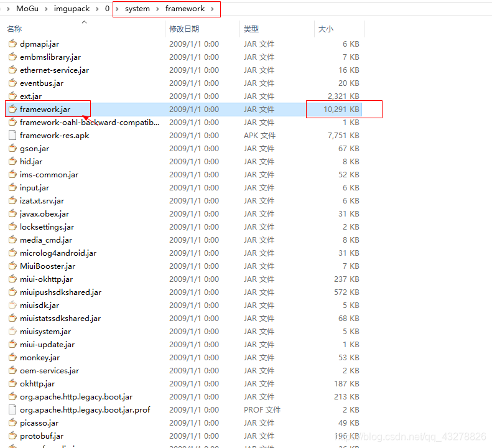
Task: Click the locksettings.jar file icon
Action: point(12,226)
